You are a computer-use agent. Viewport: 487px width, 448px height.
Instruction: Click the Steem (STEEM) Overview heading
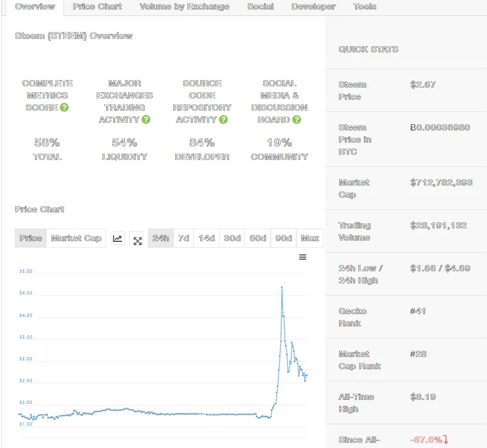click(74, 36)
